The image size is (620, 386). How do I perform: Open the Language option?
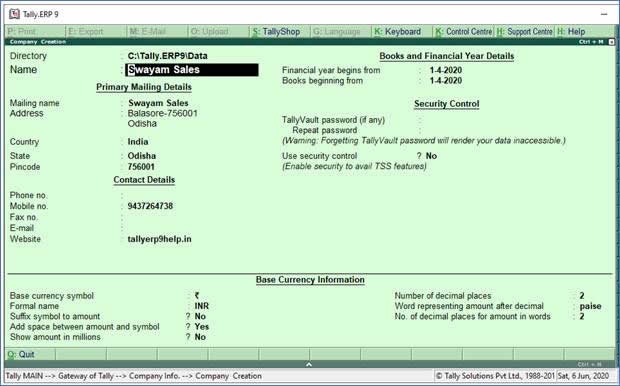tap(341, 31)
